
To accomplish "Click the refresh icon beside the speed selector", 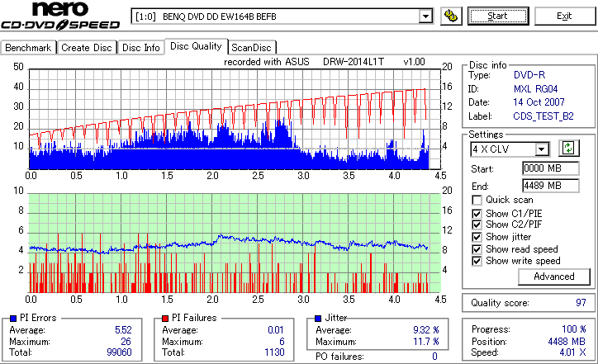I will point(568,148).
